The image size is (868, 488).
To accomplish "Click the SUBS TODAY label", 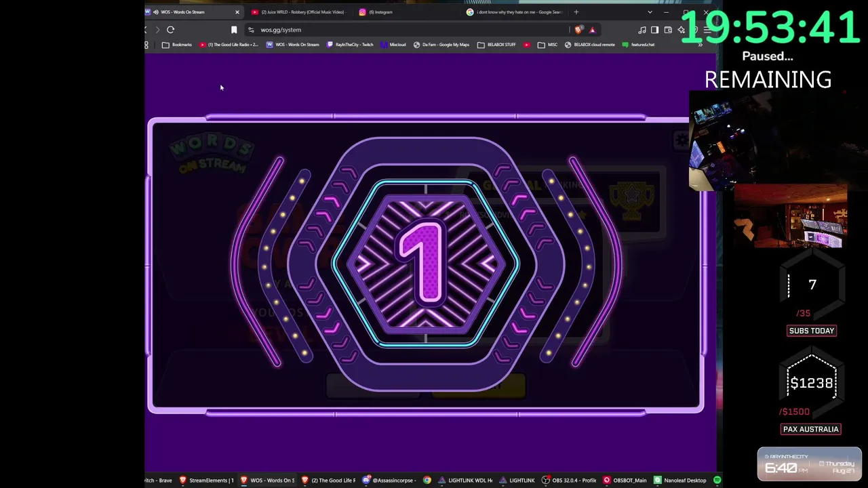I will (x=812, y=331).
